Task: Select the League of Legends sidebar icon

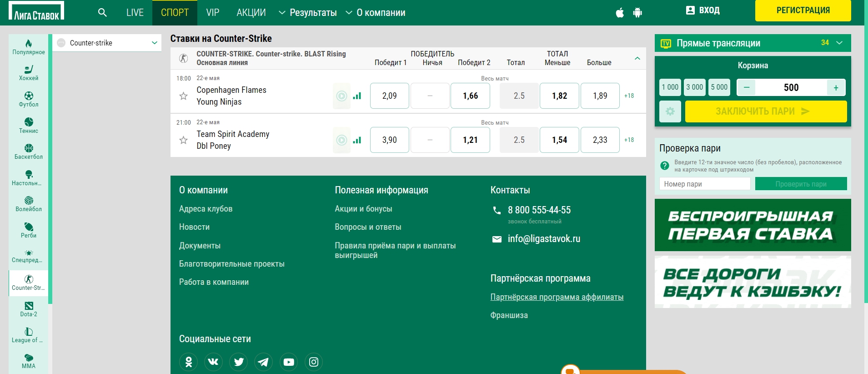Action: pos(29,335)
